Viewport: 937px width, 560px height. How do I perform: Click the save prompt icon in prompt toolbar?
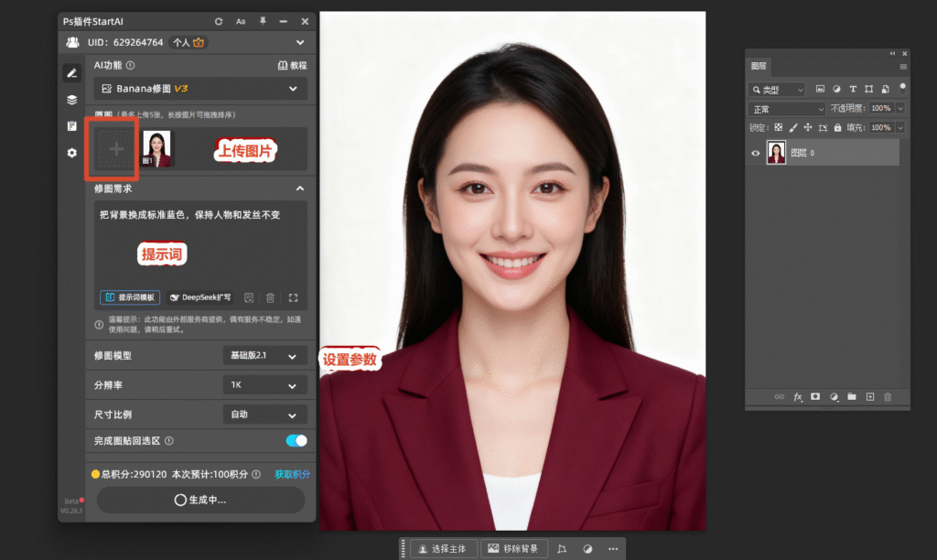[x=249, y=297]
